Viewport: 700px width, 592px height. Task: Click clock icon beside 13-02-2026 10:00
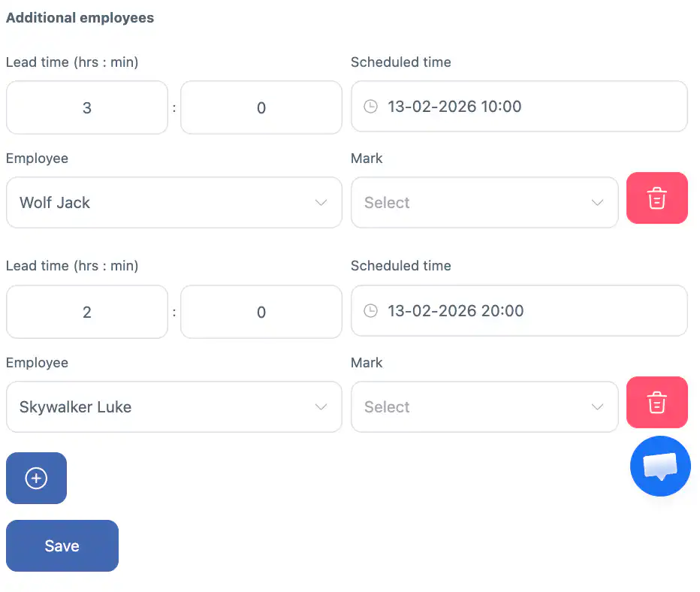pyautogui.click(x=370, y=107)
